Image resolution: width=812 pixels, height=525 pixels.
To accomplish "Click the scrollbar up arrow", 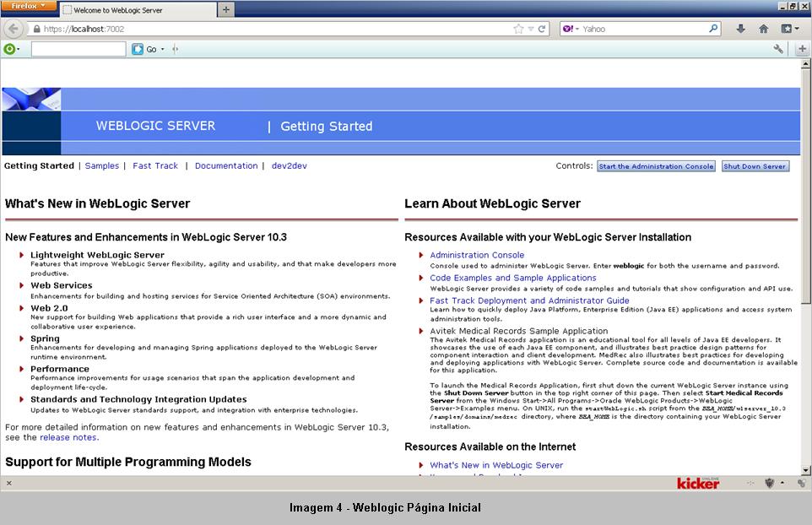I will pos(805,64).
